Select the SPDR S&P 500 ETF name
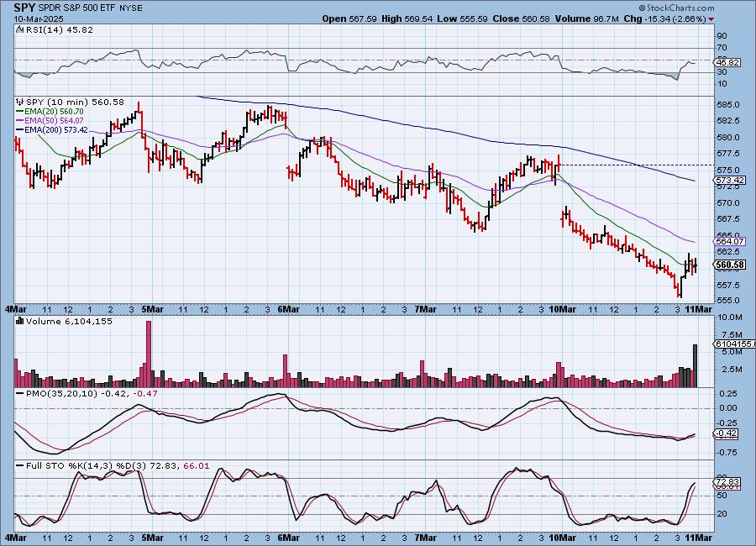 tap(76, 8)
